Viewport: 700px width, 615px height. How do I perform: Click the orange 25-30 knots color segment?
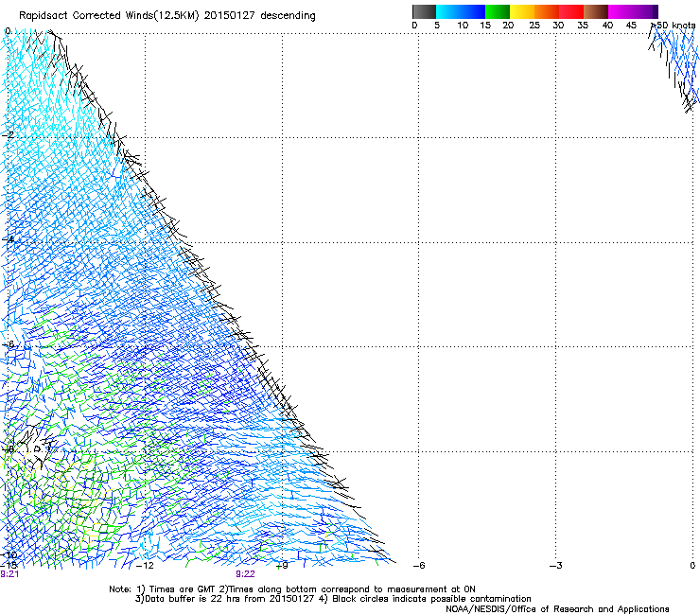tap(547, 11)
